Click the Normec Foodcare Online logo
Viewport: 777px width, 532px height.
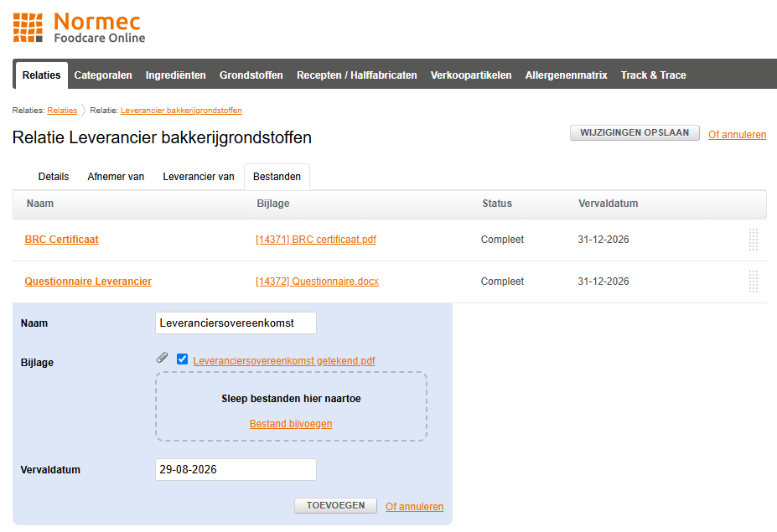79,28
